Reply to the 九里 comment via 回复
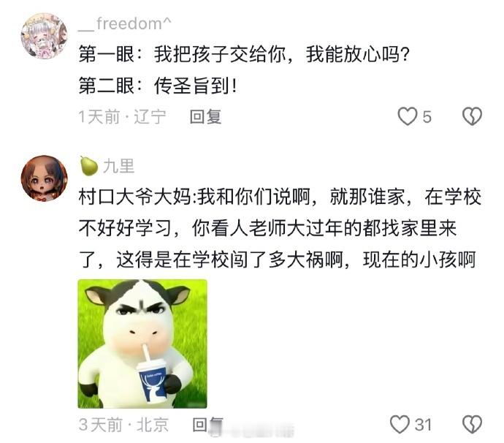Screen dimensions: 504x443 click(x=207, y=424)
